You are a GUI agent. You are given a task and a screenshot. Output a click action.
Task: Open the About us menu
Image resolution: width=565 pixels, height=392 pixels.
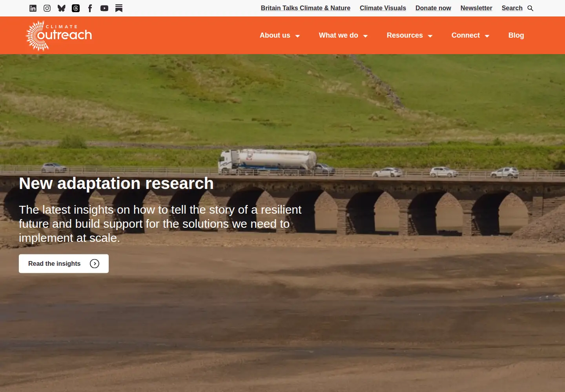point(275,35)
